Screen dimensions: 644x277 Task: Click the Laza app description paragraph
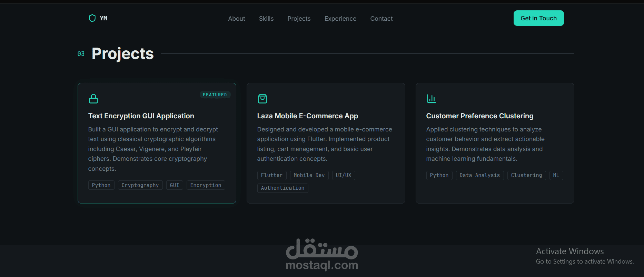pyautogui.click(x=325, y=144)
